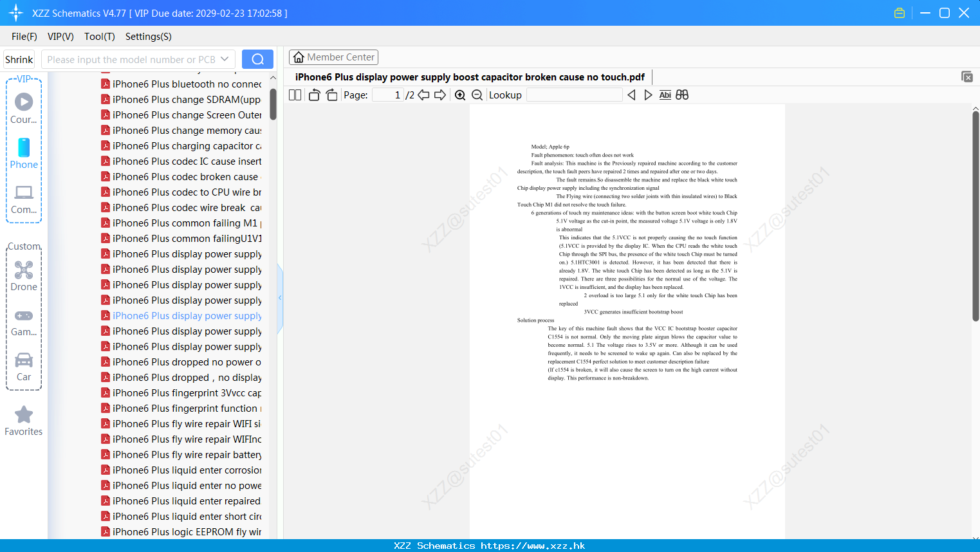The width and height of the screenshot is (980, 552).
Task: Click the file list vertical scrollbar
Action: click(x=273, y=103)
